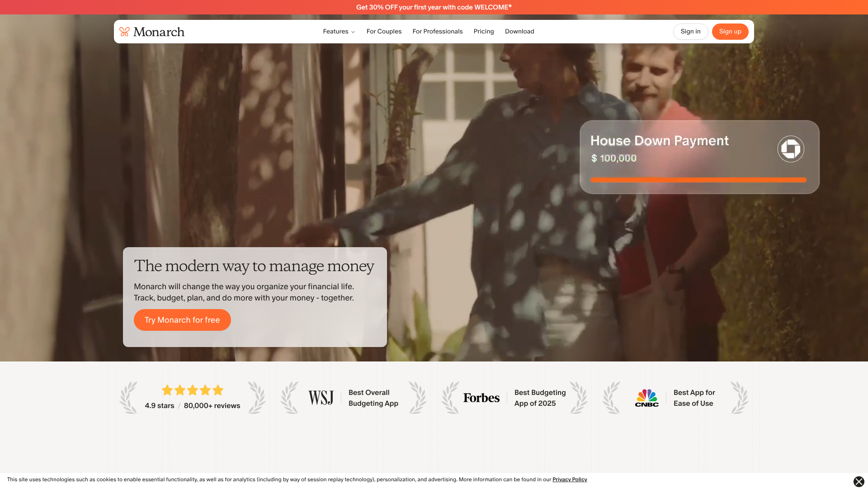Click the 30% OFF promo banner
Viewport: 868px width, 488px height.
pos(434,7)
